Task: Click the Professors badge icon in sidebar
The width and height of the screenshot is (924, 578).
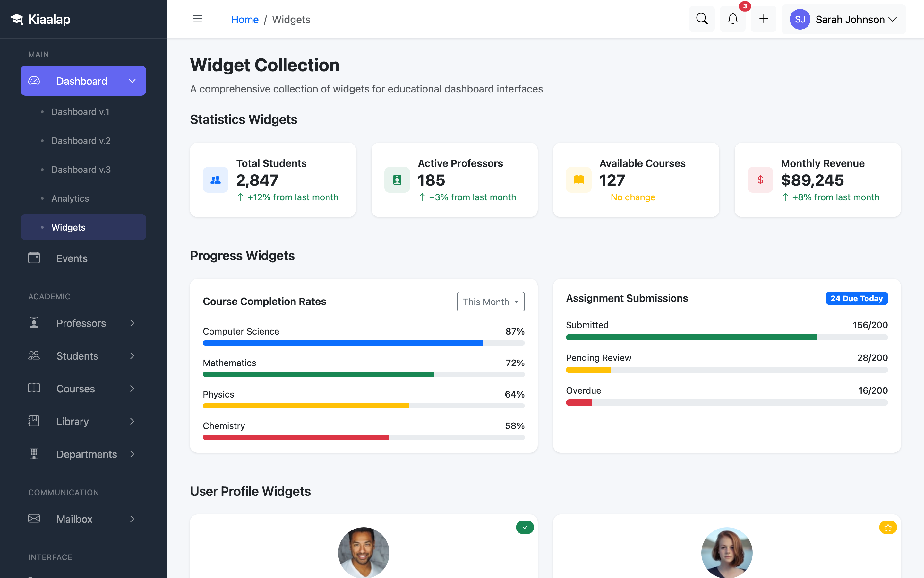Action: [34, 323]
